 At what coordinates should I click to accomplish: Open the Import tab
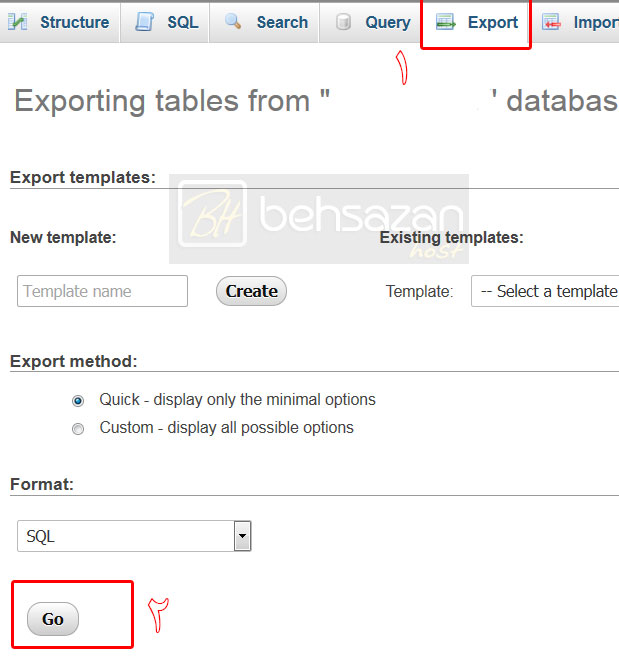click(x=576, y=22)
